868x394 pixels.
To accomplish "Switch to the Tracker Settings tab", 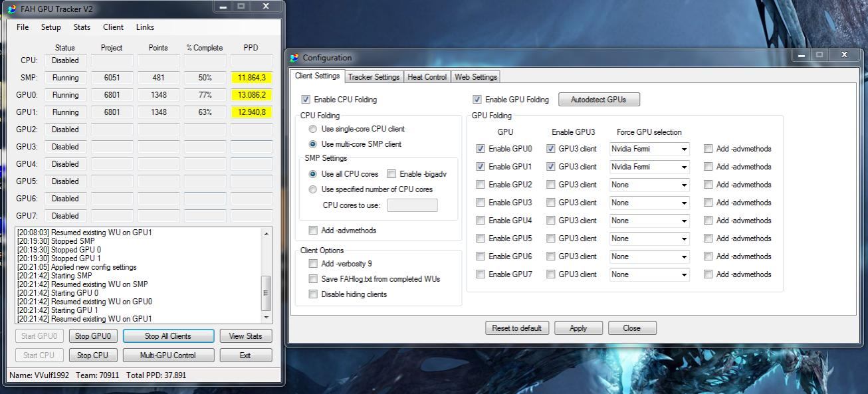I will click(x=374, y=77).
